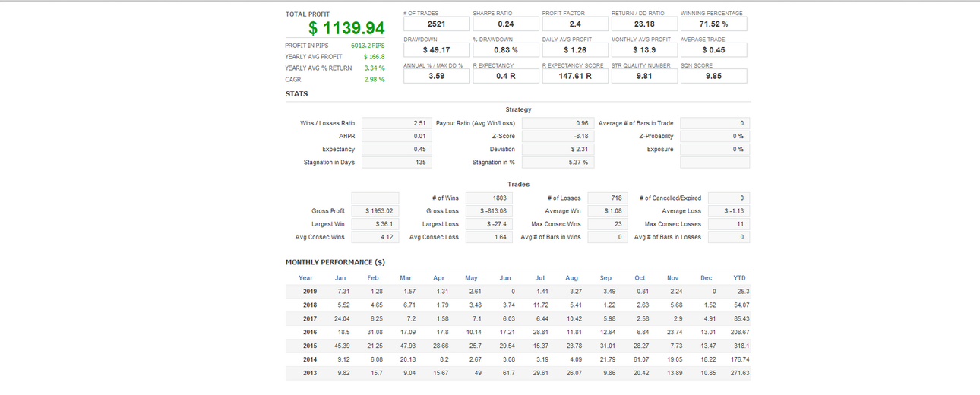Screen dimensions: 980x395
Task: Click the MONTHLY PERFORMANCE ($) heading
Action: click(x=335, y=262)
